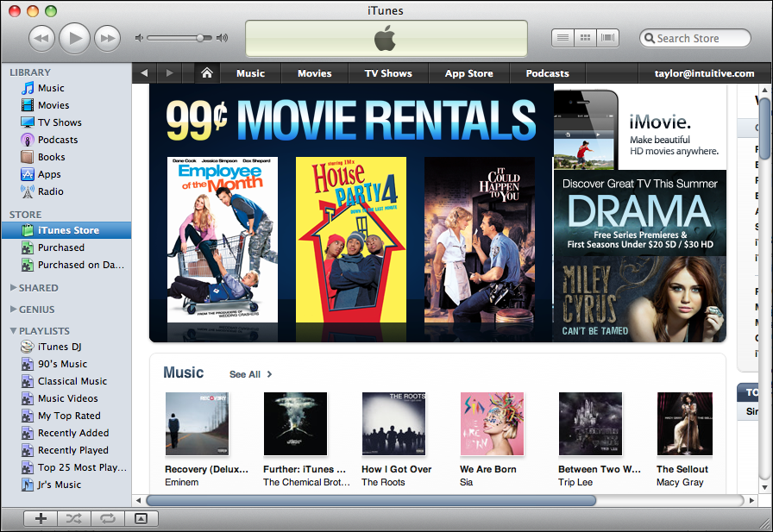Select Music in the Library sidebar
The width and height of the screenshot is (773, 532).
[66, 88]
